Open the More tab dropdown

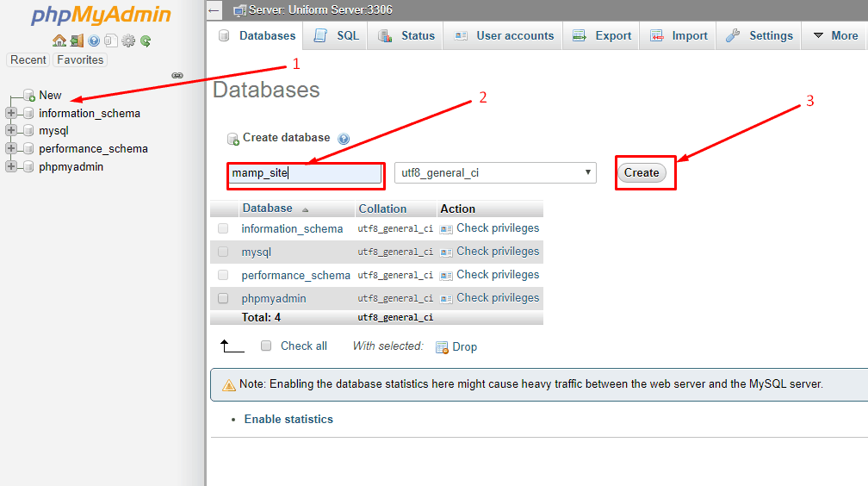835,35
